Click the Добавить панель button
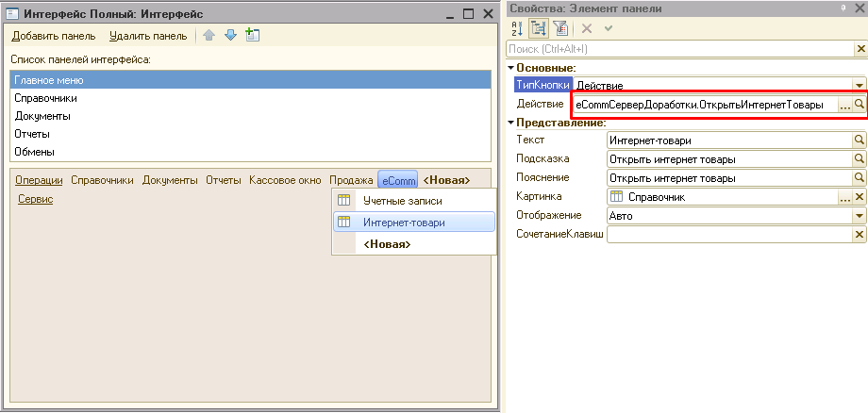The width and height of the screenshot is (868, 413). pos(54,36)
